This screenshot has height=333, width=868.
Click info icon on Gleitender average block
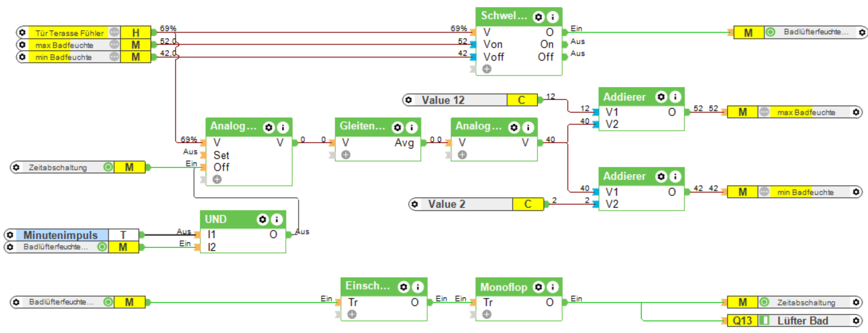coord(412,127)
